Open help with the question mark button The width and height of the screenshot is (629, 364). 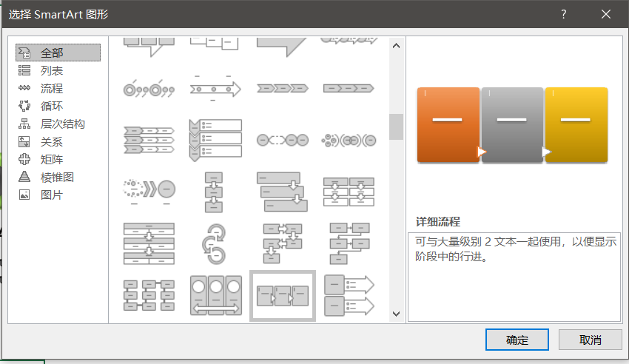tap(563, 14)
